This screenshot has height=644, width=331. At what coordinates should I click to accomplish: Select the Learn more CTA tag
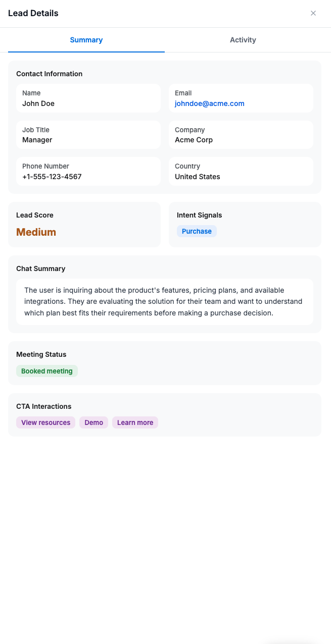135,422
